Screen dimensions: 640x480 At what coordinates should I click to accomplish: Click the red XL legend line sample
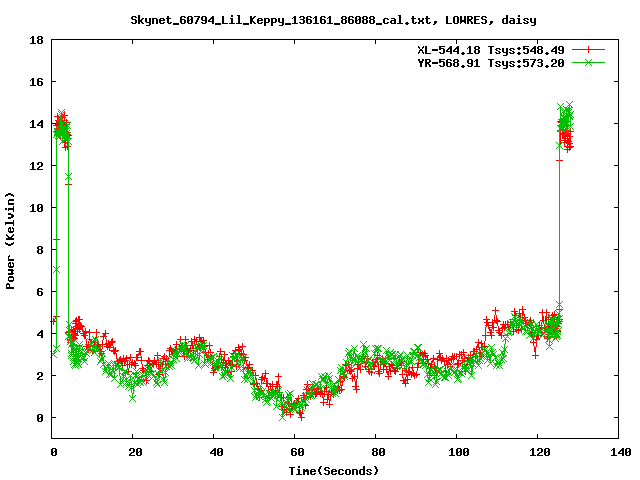pyautogui.click(x=588, y=50)
